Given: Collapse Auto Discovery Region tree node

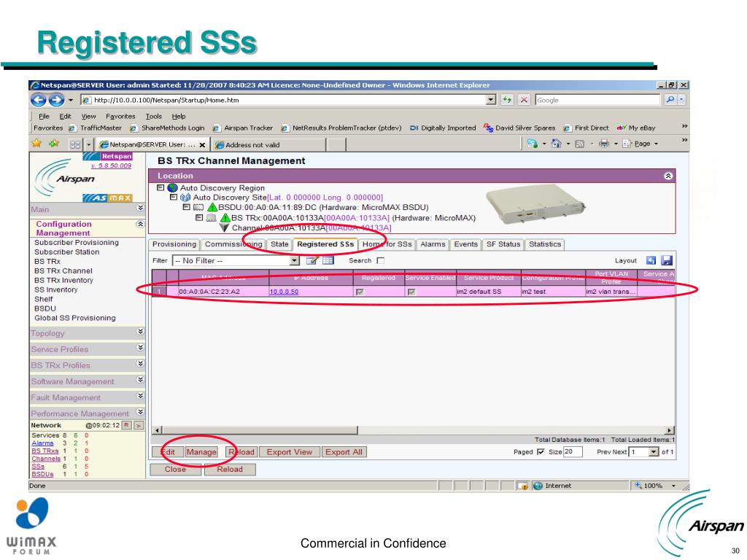Looking at the screenshot, I should click(160, 187).
